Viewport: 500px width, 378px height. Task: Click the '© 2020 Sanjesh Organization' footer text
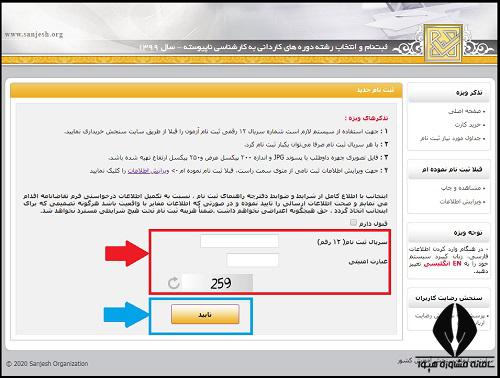(47, 363)
